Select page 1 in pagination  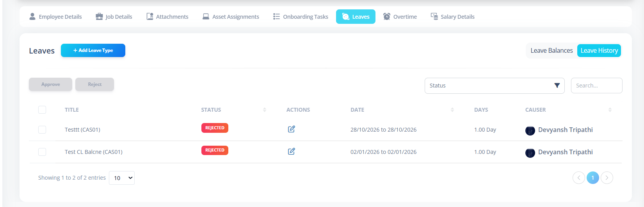click(593, 178)
